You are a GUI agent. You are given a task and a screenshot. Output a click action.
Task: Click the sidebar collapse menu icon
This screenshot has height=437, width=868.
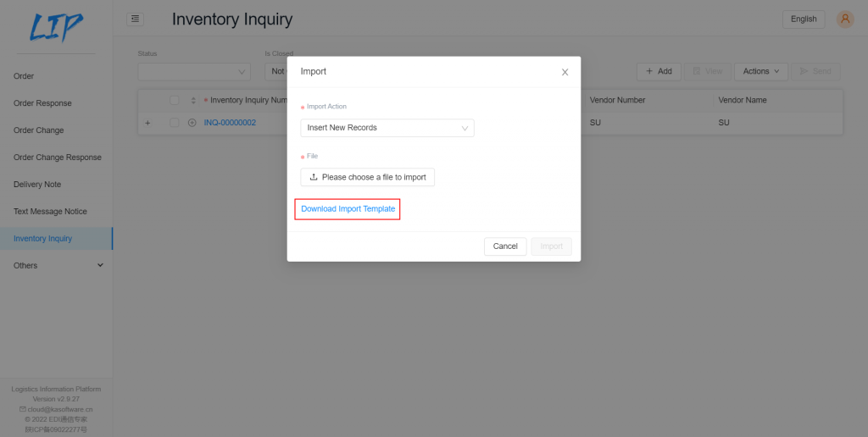(135, 19)
